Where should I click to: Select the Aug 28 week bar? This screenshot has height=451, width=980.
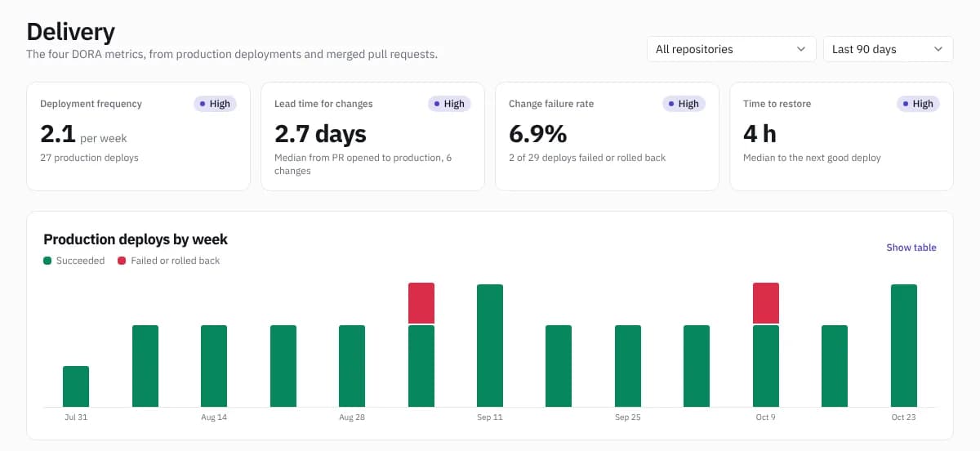coord(352,366)
